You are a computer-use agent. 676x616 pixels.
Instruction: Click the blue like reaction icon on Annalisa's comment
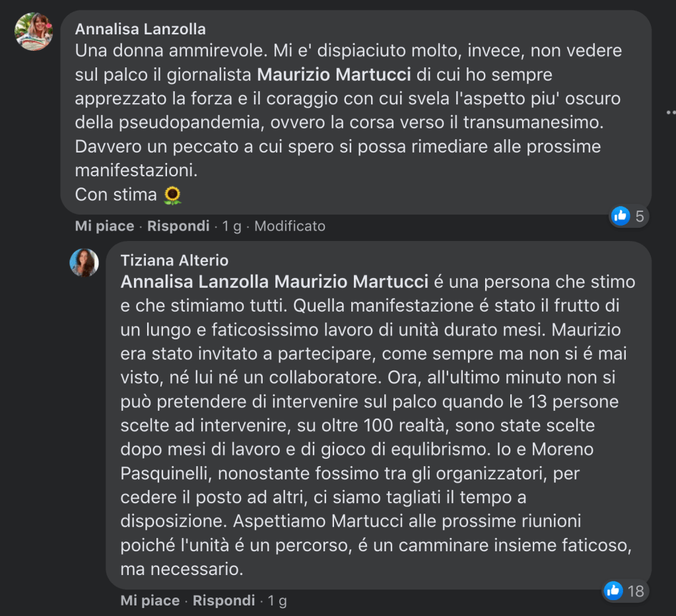click(620, 215)
